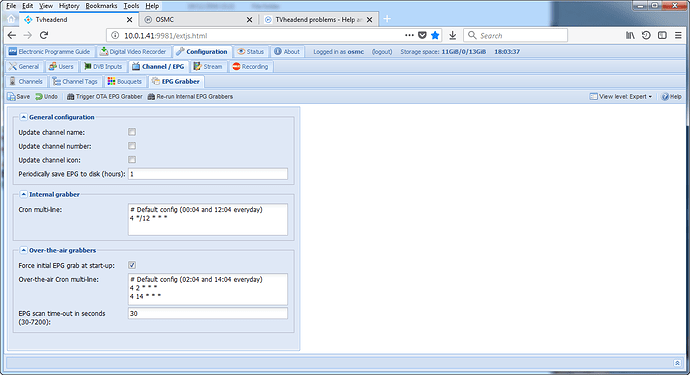Viewport: 690px width, 375px height.
Task: Close the OSMC browser tab
Action: [x=249, y=20]
